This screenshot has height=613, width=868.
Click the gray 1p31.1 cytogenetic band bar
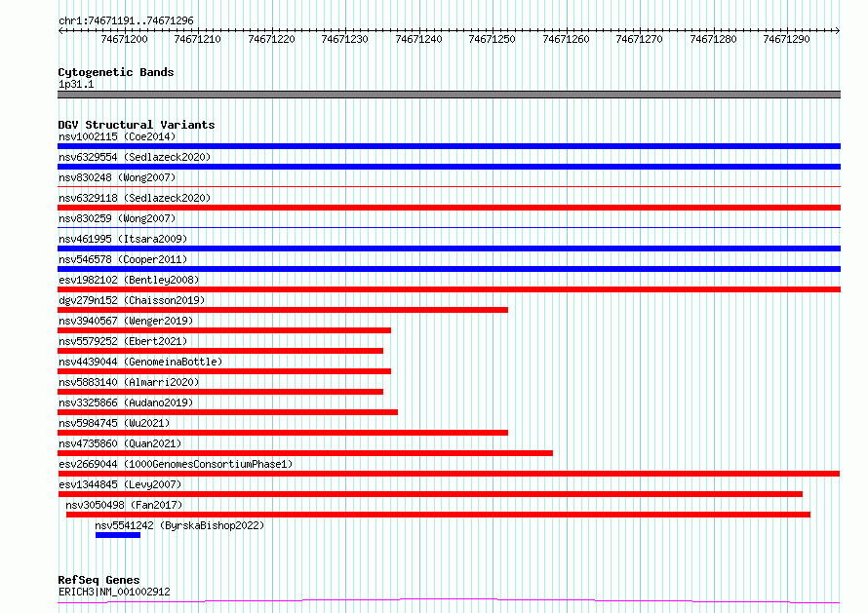449,95
